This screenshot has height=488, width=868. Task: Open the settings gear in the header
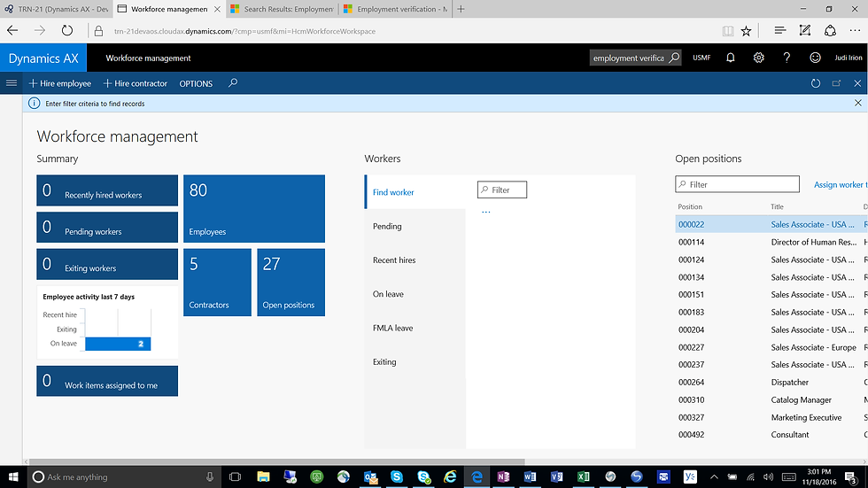click(758, 58)
